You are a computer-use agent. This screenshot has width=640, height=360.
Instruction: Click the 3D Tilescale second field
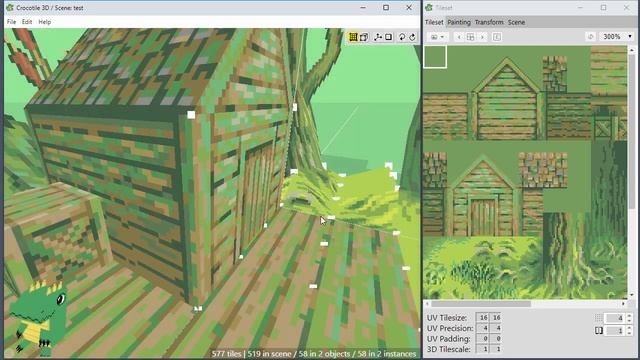pyautogui.click(x=496, y=349)
